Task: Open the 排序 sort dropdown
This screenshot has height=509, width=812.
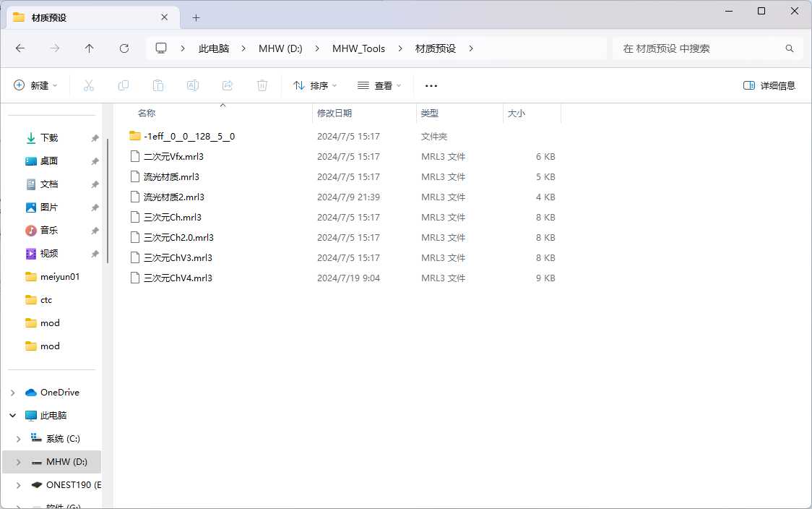Action: 315,85
